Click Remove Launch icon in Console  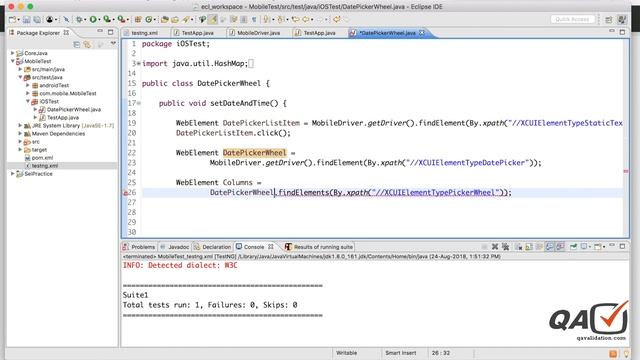[x=495, y=247]
